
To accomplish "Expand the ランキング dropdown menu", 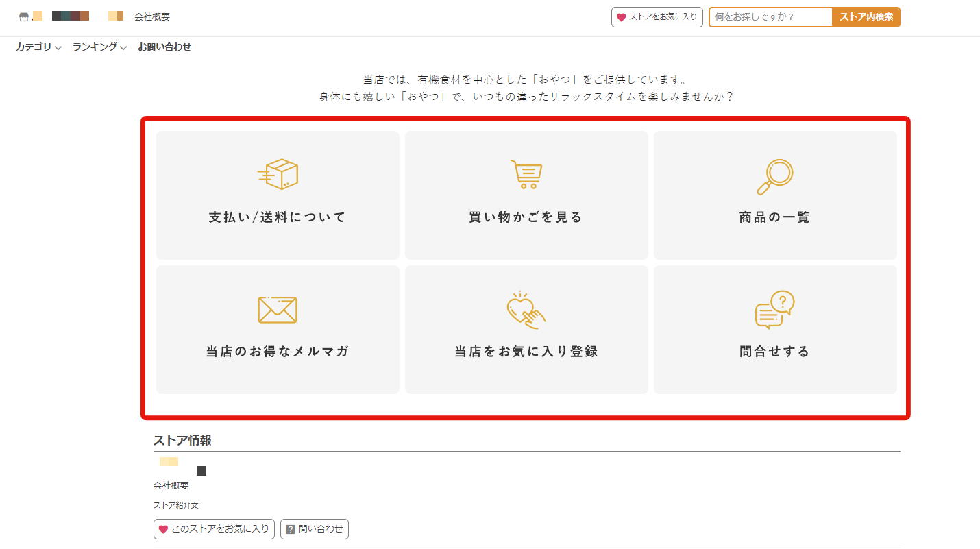I will pos(99,47).
